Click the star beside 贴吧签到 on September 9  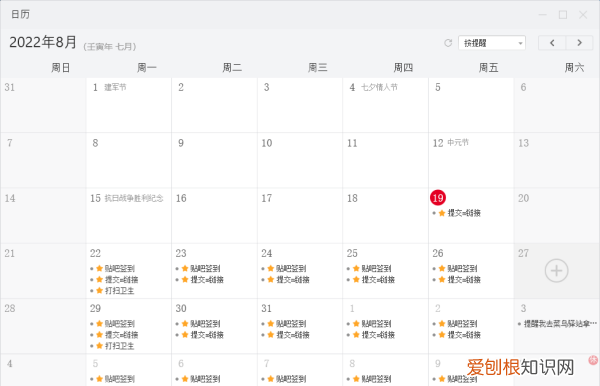pyautogui.click(x=442, y=379)
